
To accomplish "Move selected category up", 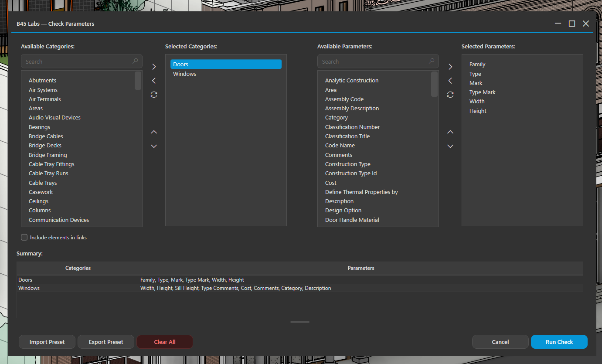I will [x=154, y=132].
